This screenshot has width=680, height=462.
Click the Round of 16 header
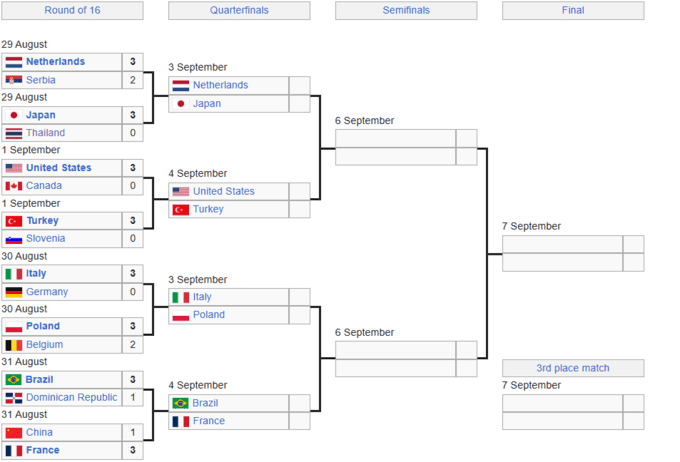[x=72, y=11]
